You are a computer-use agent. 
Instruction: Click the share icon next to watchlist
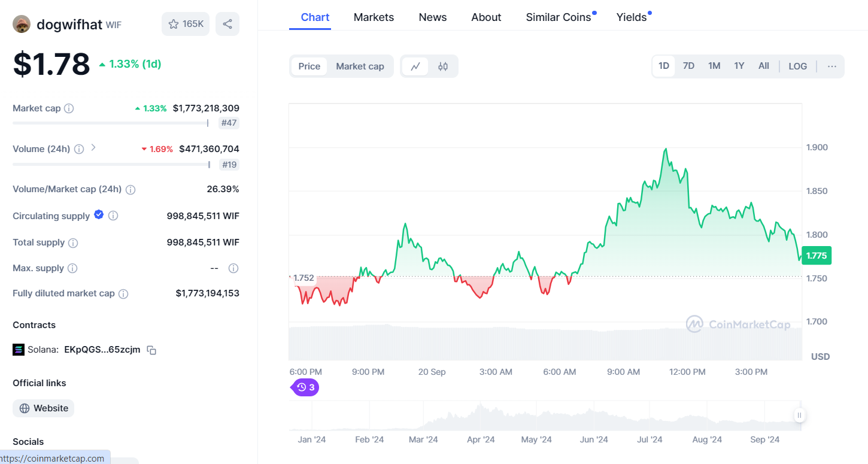click(227, 23)
